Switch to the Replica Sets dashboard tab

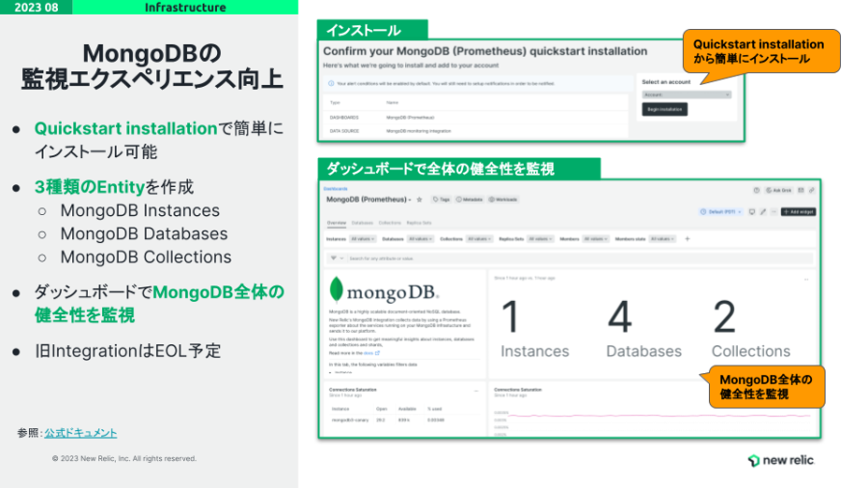[420, 223]
